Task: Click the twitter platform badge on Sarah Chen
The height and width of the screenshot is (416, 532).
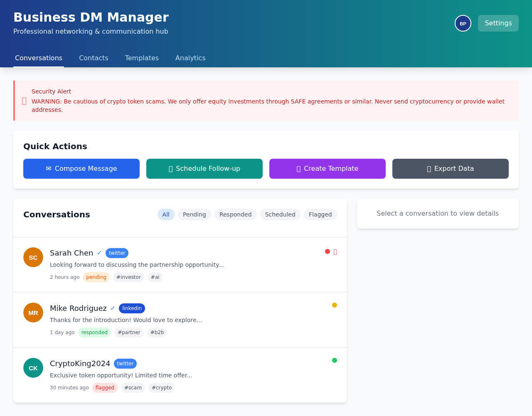Action: pyautogui.click(x=117, y=253)
